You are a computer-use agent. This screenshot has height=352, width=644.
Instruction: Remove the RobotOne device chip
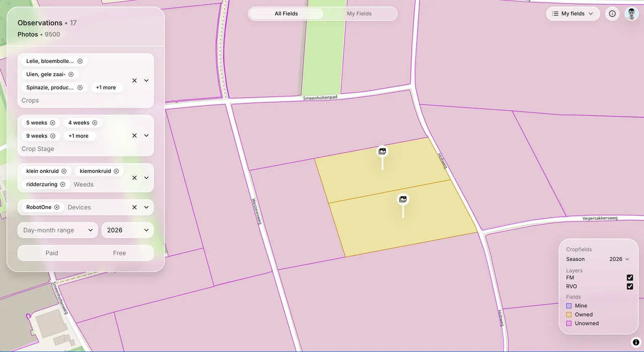[57, 207]
